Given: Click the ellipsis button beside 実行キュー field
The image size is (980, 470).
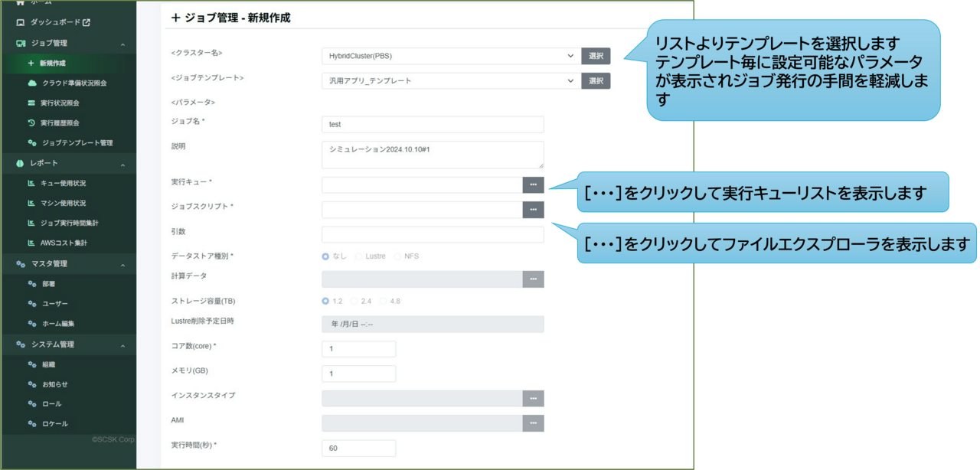Looking at the screenshot, I should pyautogui.click(x=533, y=184).
